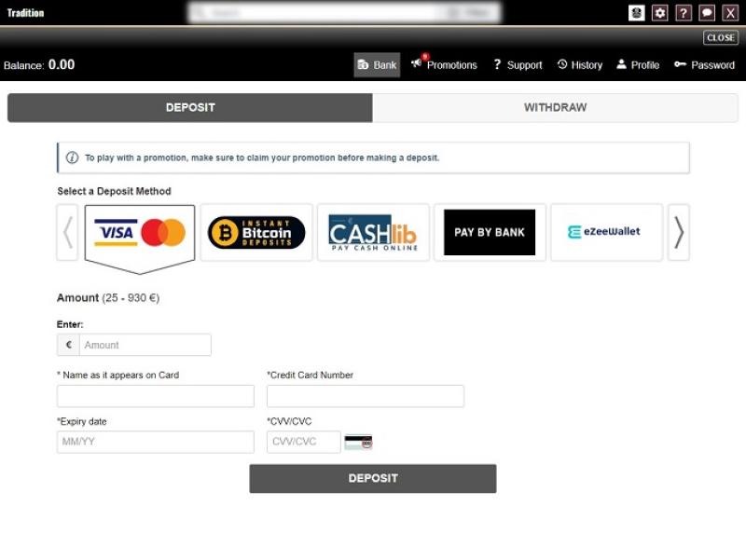This screenshot has height=560, width=746.
Task: Open the Support section
Action: click(x=518, y=64)
